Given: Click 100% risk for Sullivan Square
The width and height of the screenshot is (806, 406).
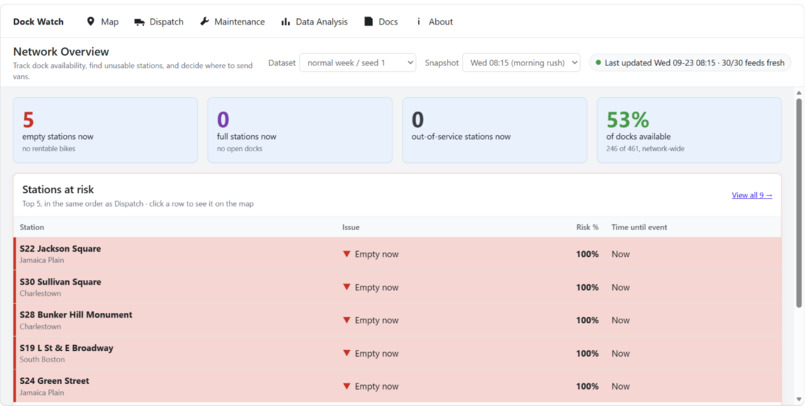Looking at the screenshot, I should point(587,287).
